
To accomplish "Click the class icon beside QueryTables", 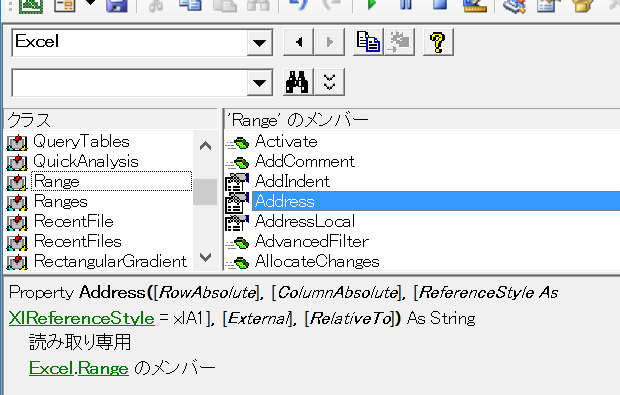I will pyautogui.click(x=17, y=142).
